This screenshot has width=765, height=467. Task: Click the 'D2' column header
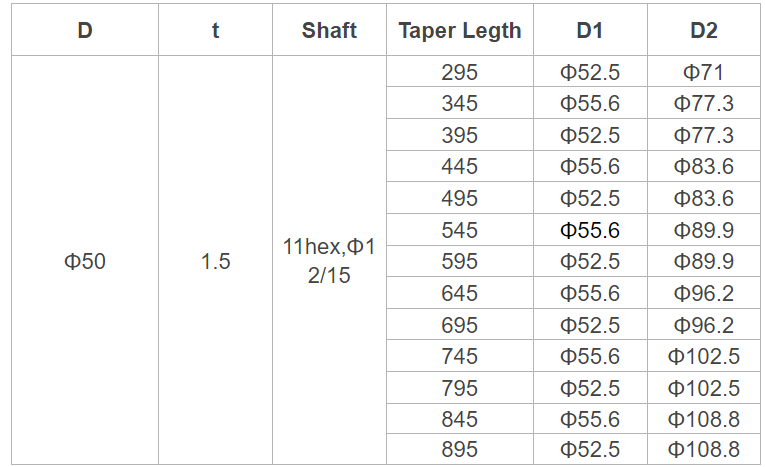click(x=704, y=30)
